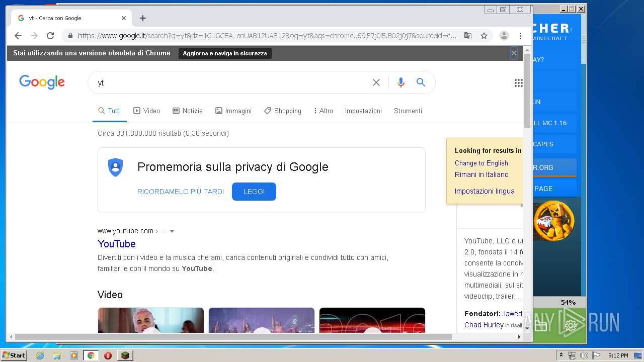Image resolution: width=644 pixels, height=362 pixels.
Task: Open the YouTube search result title
Action: click(x=117, y=244)
